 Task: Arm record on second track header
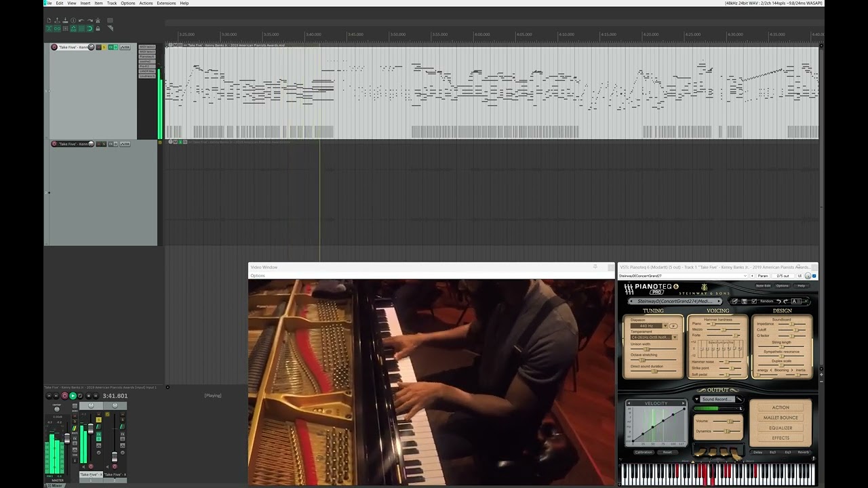(x=54, y=144)
